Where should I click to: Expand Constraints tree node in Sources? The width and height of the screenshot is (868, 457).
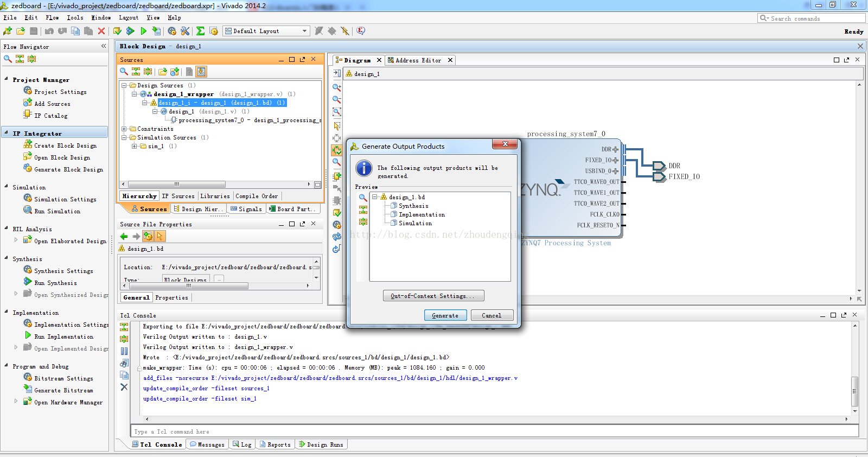pos(124,129)
